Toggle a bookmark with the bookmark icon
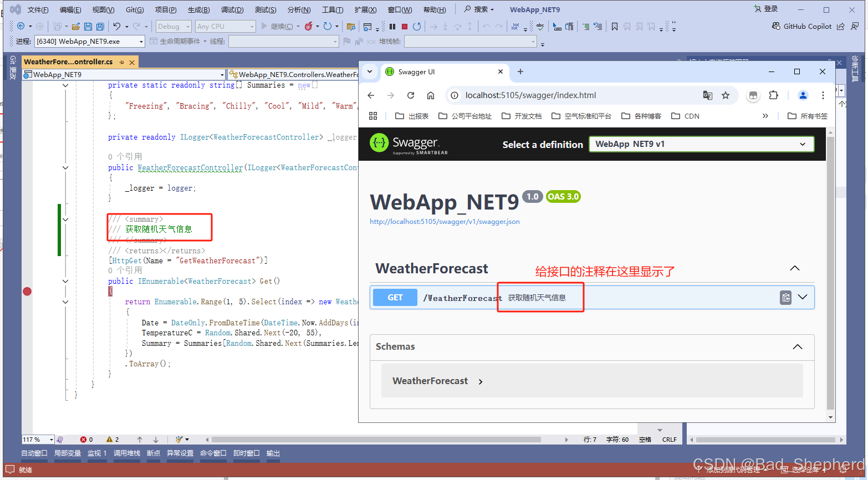This screenshot has height=480, width=868. (615, 26)
